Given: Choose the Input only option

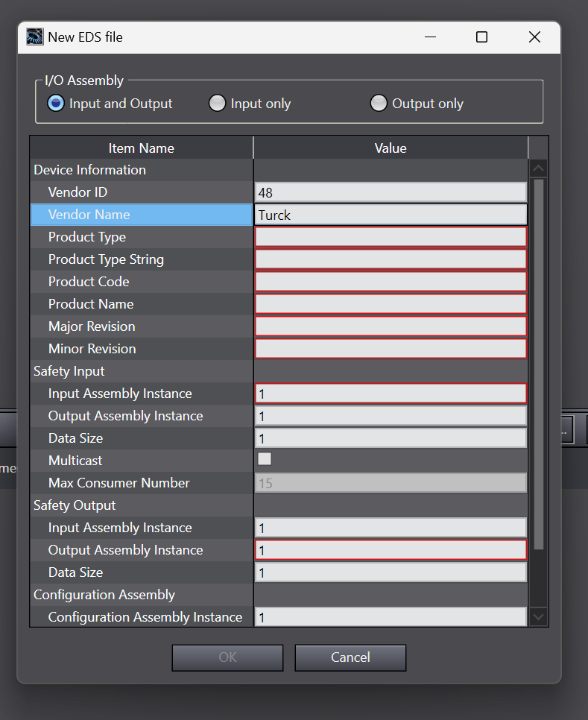Looking at the screenshot, I should (217, 104).
